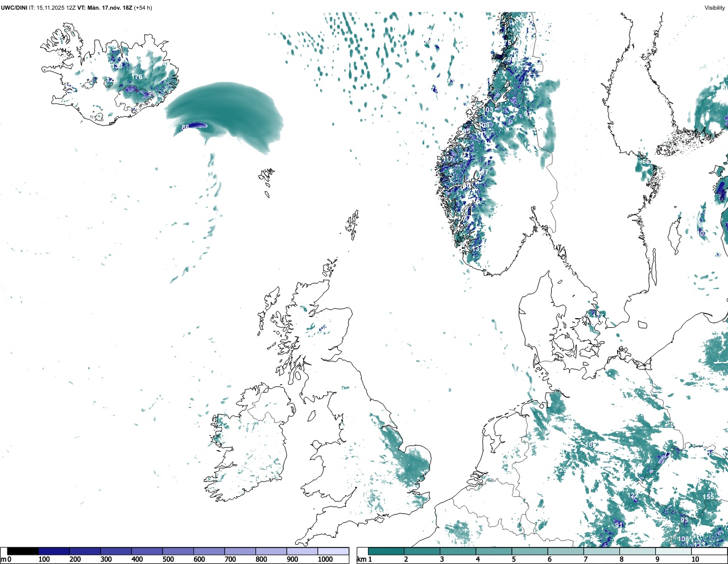
Task: Click the '86' value in the sea fog patch
Action: pyautogui.click(x=185, y=127)
